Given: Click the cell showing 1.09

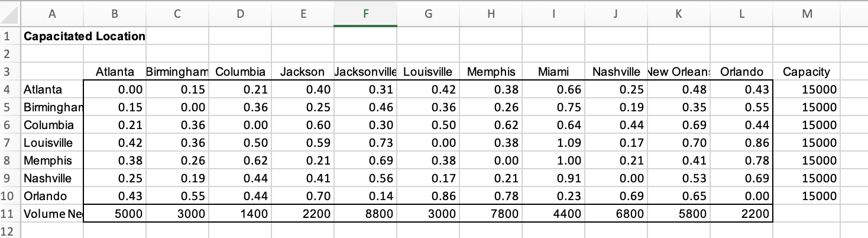Looking at the screenshot, I should (553, 143).
